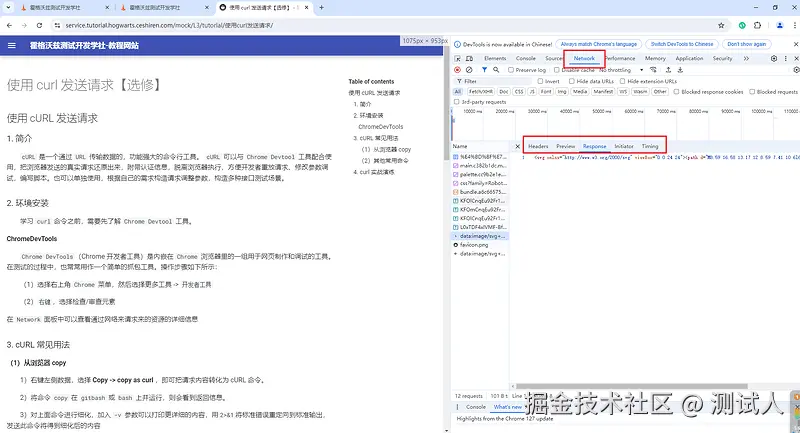Open DevTools customize three-dot menu
This screenshot has width=800, height=433.
coord(786,59)
